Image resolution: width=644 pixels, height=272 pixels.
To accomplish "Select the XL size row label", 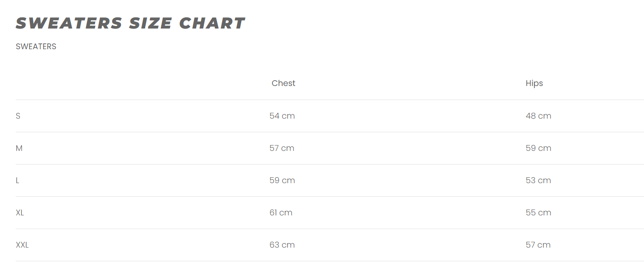I will point(20,213).
